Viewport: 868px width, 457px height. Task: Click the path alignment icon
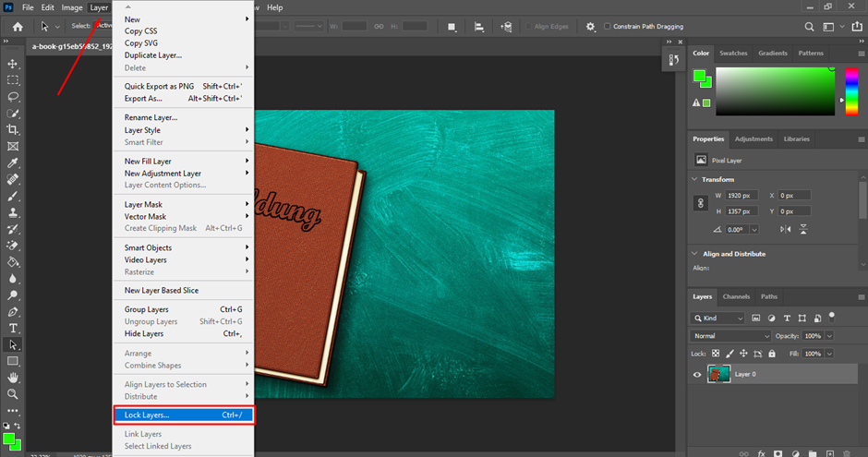coord(479,27)
